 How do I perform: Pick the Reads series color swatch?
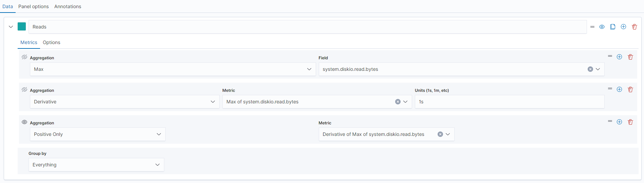coord(22,26)
